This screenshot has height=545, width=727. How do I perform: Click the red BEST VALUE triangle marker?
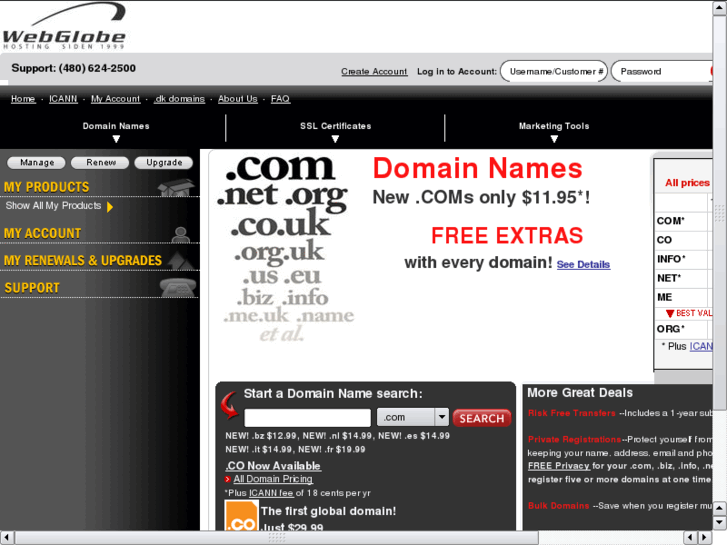click(x=670, y=314)
